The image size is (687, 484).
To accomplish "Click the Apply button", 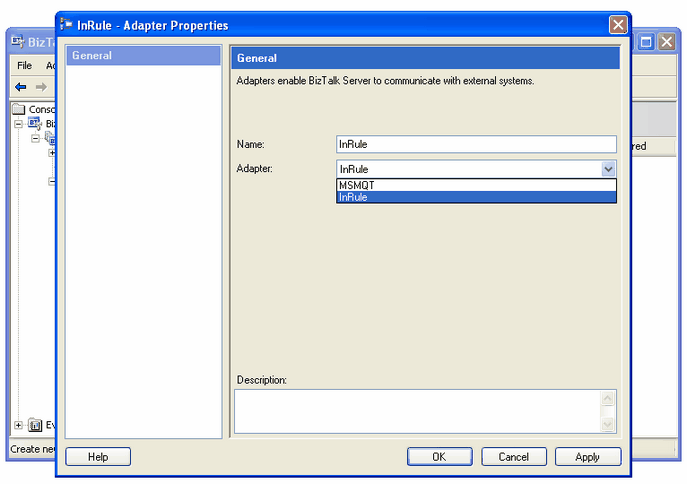I will 587,457.
